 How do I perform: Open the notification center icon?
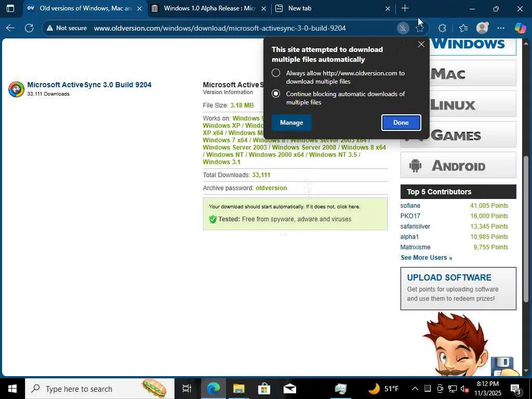point(515,389)
